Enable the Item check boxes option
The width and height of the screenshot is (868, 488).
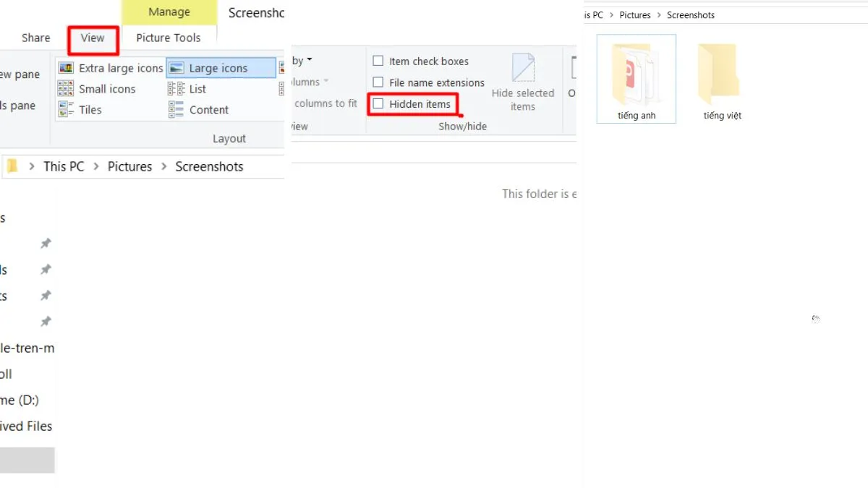(x=378, y=61)
